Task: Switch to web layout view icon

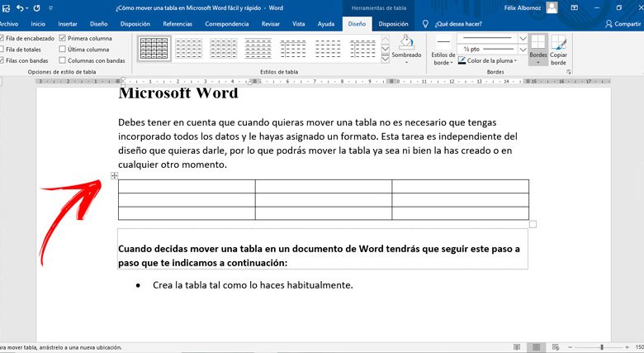Action: 556,347
